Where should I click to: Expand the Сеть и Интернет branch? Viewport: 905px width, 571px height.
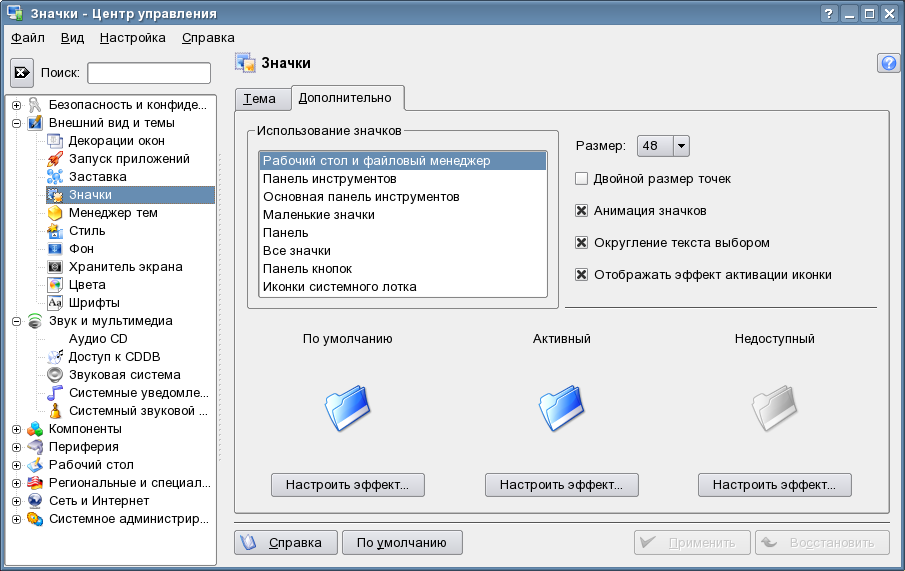[x=16, y=501]
